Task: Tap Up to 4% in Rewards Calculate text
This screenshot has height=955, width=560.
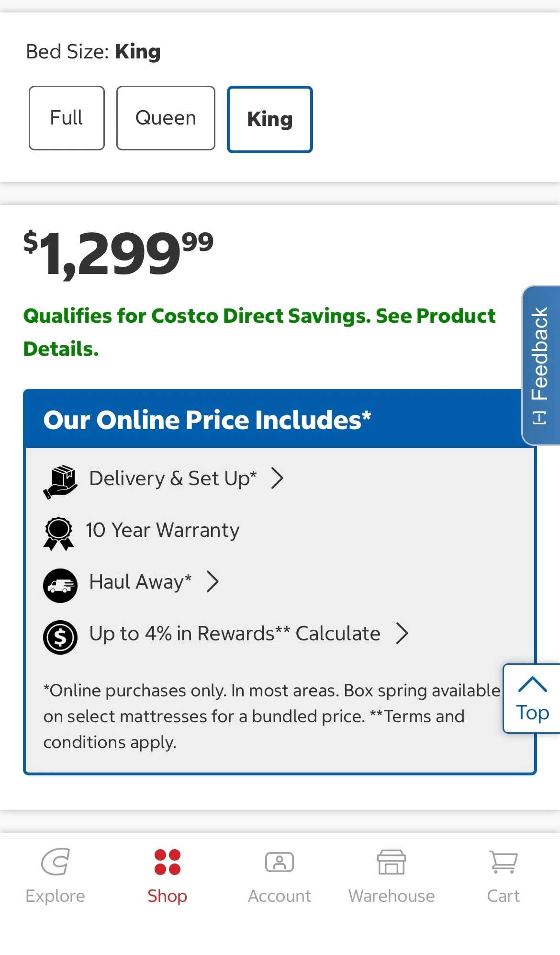Action: [x=235, y=633]
